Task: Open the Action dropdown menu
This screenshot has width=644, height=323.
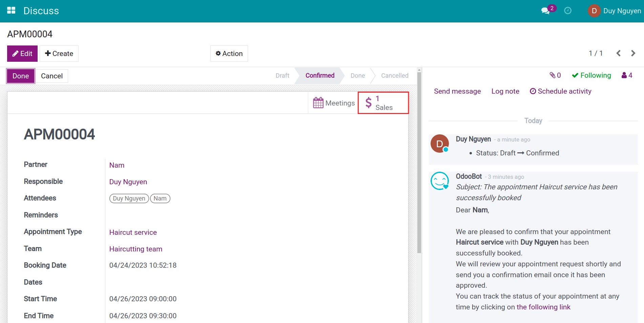Action: [229, 54]
